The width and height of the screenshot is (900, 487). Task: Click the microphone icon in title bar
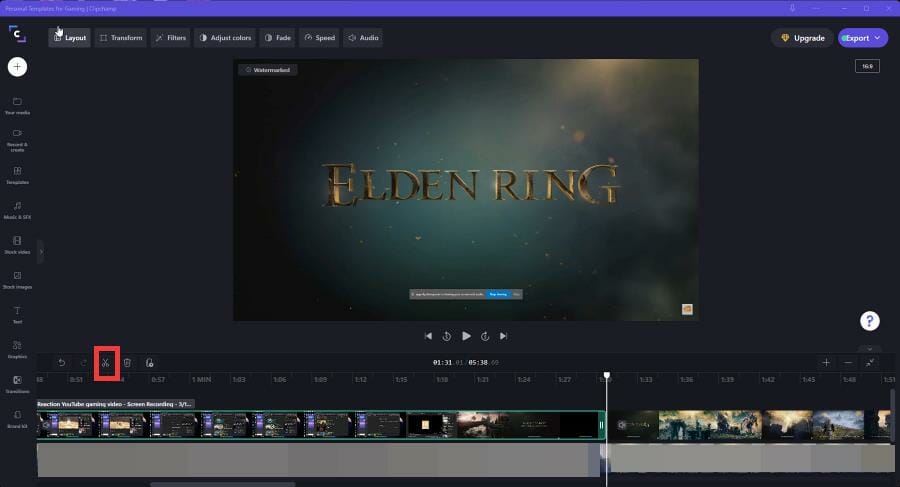tap(792, 8)
